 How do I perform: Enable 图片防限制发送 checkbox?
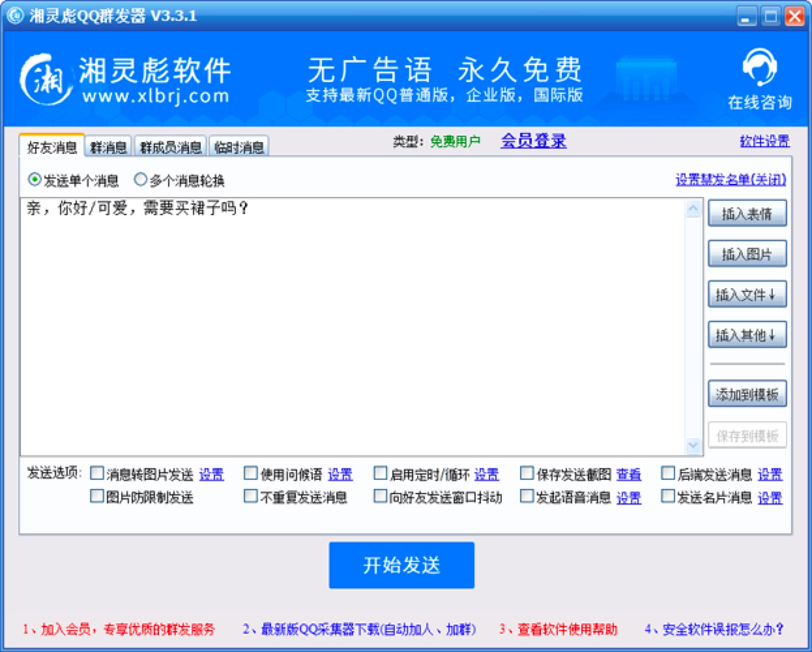click(97, 496)
